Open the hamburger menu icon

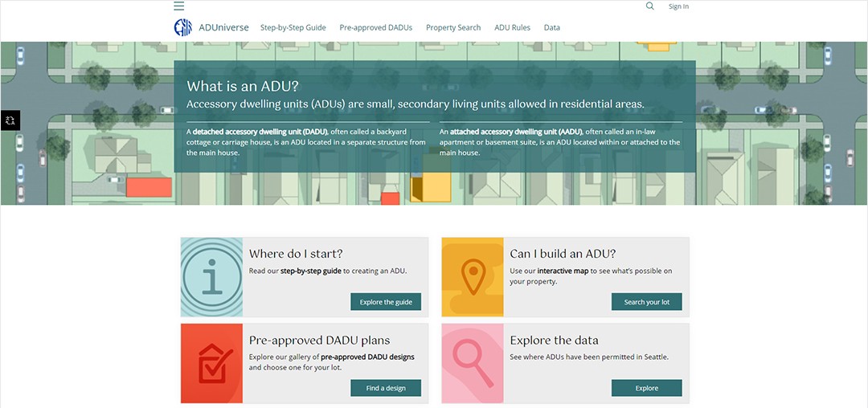pyautogui.click(x=178, y=6)
